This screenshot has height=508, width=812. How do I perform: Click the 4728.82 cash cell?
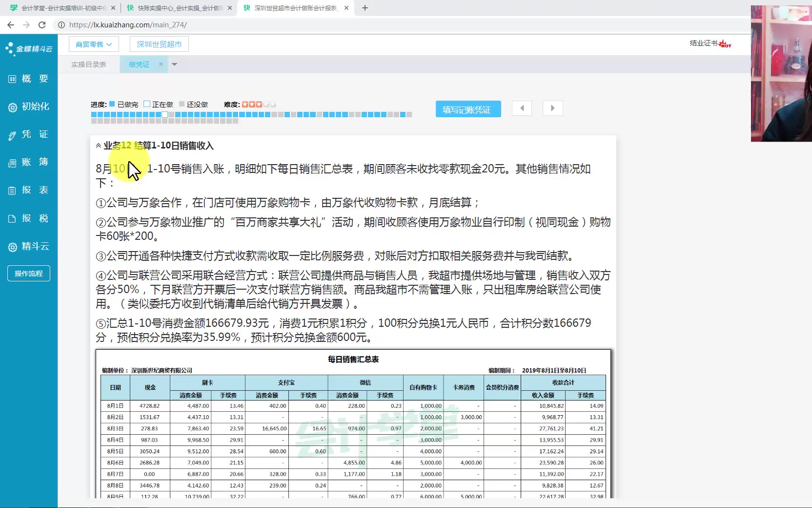[150, 406]
